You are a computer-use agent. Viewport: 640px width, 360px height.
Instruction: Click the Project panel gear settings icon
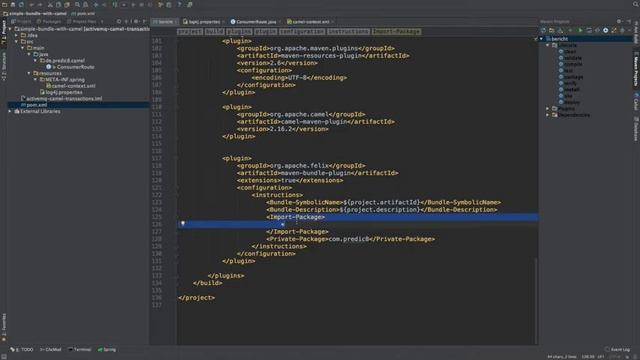[136, 21]
